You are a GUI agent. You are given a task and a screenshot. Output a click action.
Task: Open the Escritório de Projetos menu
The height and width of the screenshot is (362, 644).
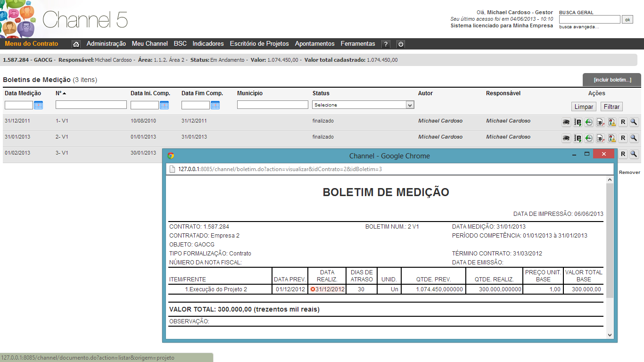coord(259,44)
